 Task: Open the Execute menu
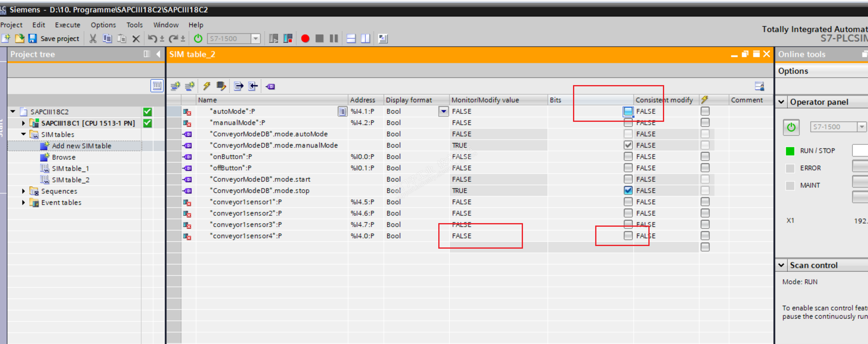[67, 25]
